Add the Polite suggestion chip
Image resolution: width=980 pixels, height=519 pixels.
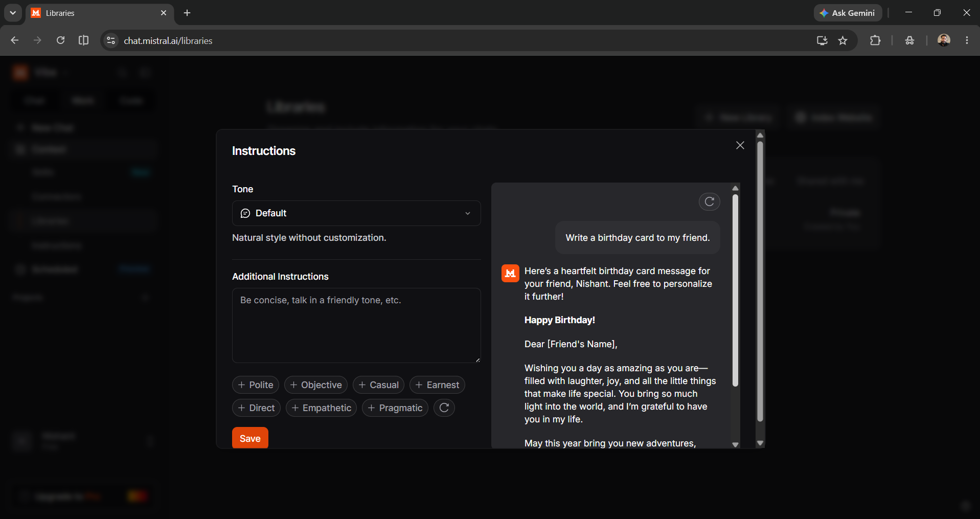pos(256,385)
